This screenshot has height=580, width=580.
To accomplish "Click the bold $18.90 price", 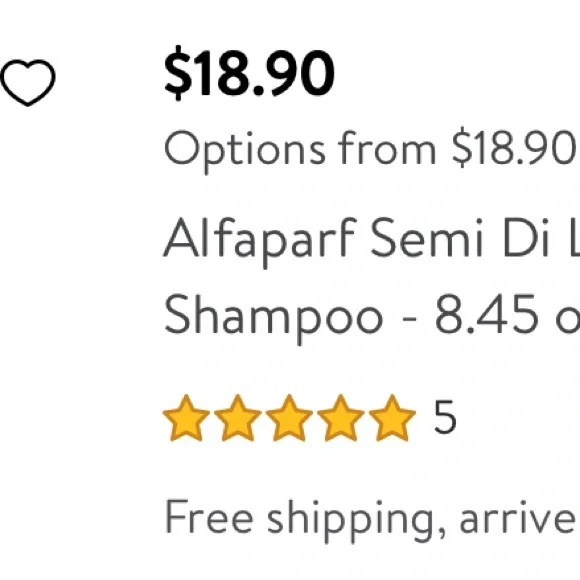I will pyautogui.click(x=249, y=73).
